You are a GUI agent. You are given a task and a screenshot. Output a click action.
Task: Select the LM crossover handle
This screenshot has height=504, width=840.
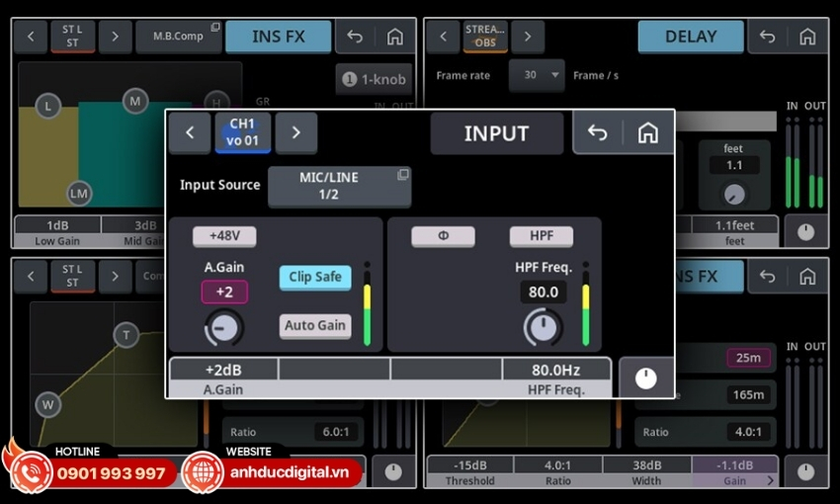79,194
